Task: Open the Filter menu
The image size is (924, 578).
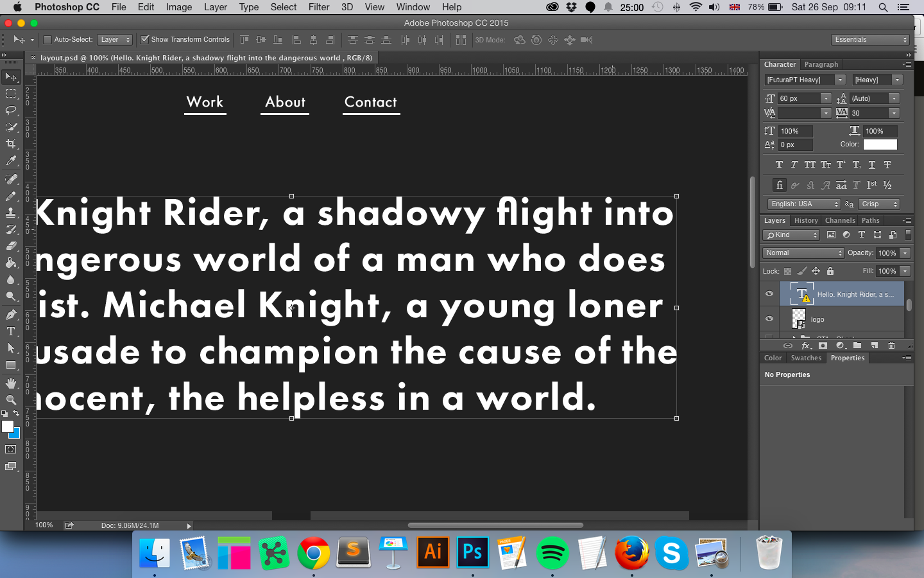Action: coord(319,7)
